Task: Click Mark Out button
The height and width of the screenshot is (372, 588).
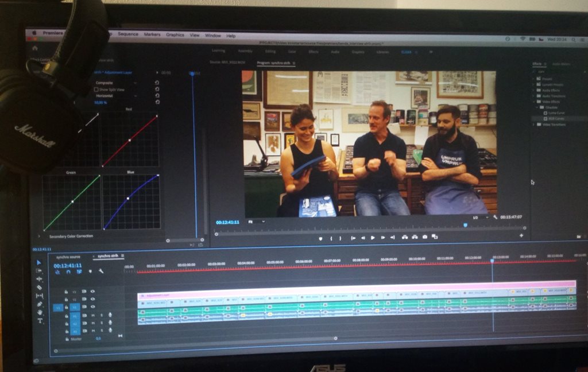Action: tap(340, 238)
